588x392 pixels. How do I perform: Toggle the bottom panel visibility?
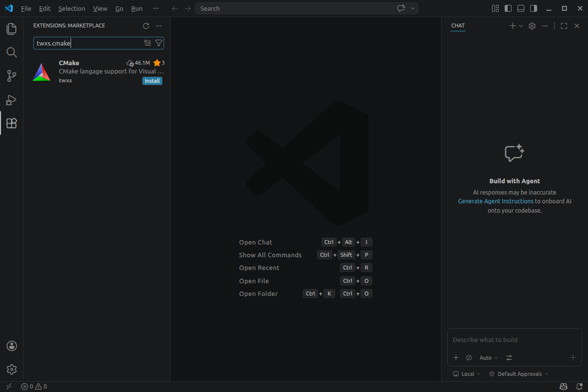tap(521, 8)
